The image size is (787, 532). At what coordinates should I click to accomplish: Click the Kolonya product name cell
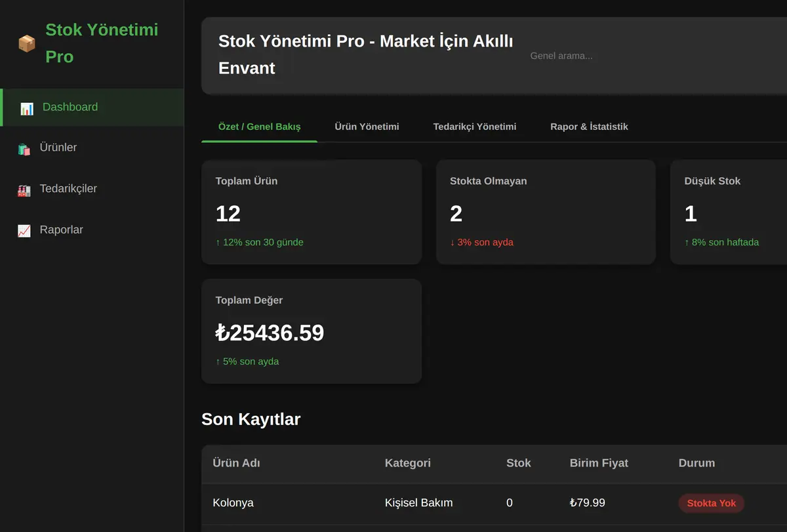[233, 503]
